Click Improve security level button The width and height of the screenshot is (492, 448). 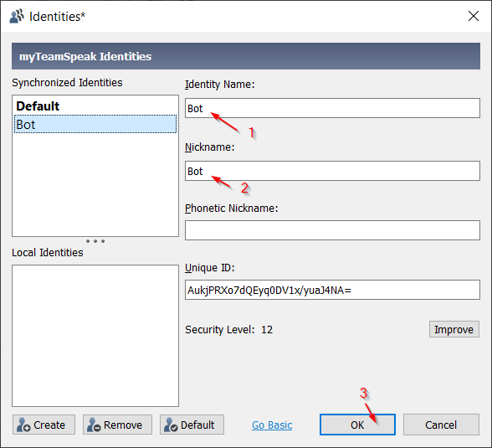[454, 329]
